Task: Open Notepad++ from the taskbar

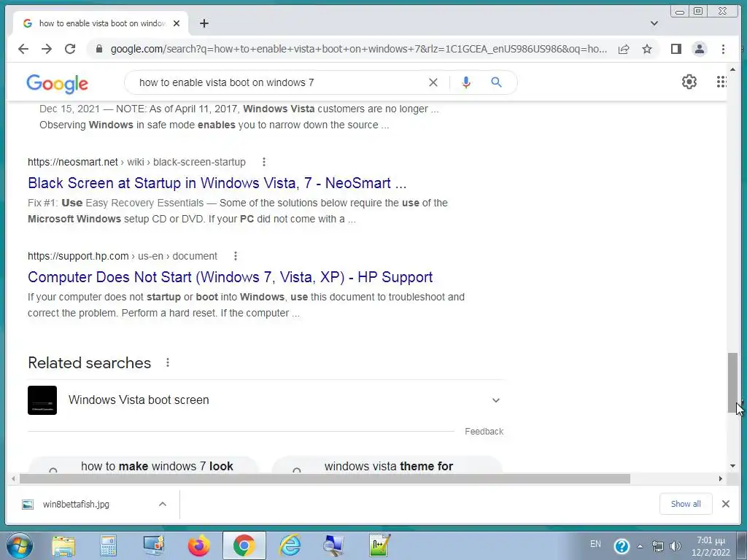Action: click(x=379, y=545)
